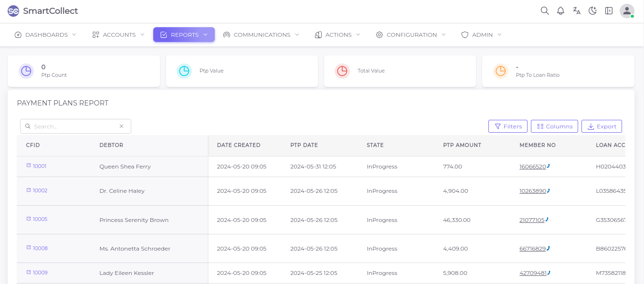Open the Accounts menu
The image size is (644, 284).
[x=118, y=35]
